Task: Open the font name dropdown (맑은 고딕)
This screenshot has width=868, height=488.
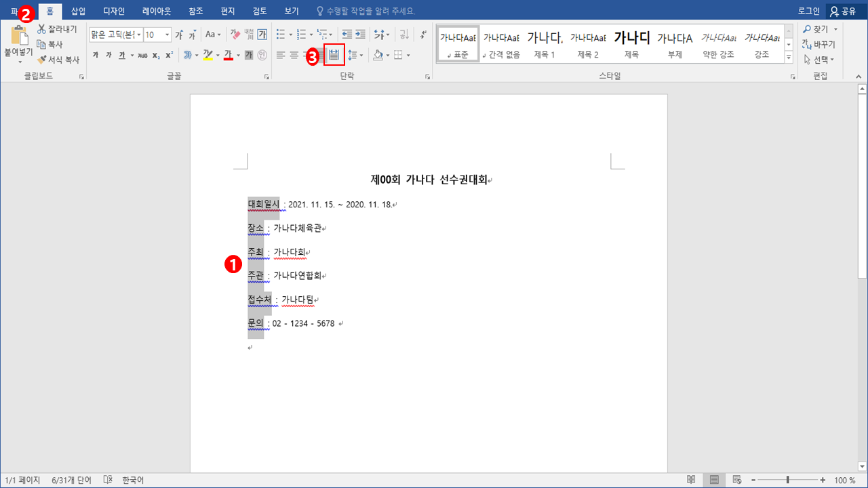Action: click(x=139, y=35)
